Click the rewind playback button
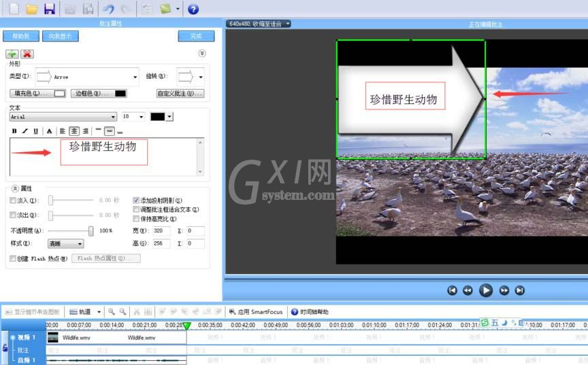Image resolution: width=588 pixels, height=365 pixels. pyautogui.click(x=468, y=290)
